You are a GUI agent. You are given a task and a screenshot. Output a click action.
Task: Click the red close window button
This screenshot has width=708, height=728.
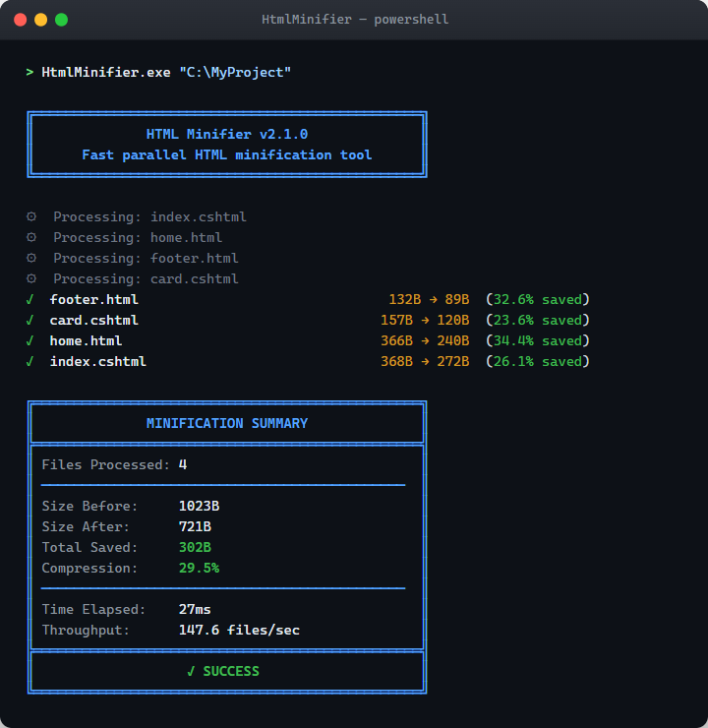[21, 20]
